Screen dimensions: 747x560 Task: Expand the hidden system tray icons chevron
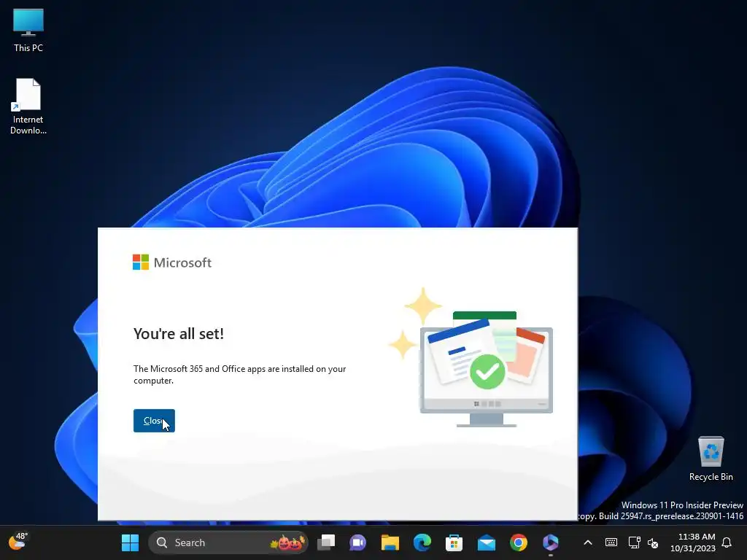click(588, 542)
